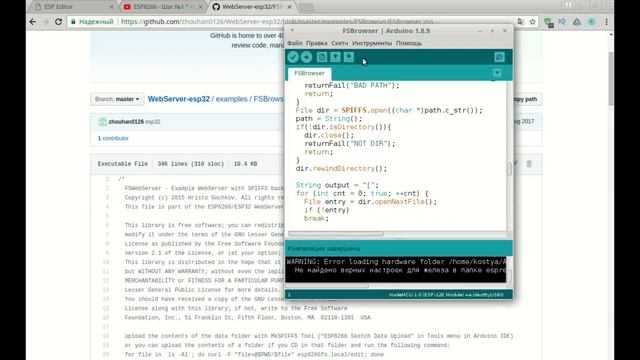Image resolution: width=640 pixels, height=360 pixels.
Task: Open the browser three-dot menu
Action: 607,22
